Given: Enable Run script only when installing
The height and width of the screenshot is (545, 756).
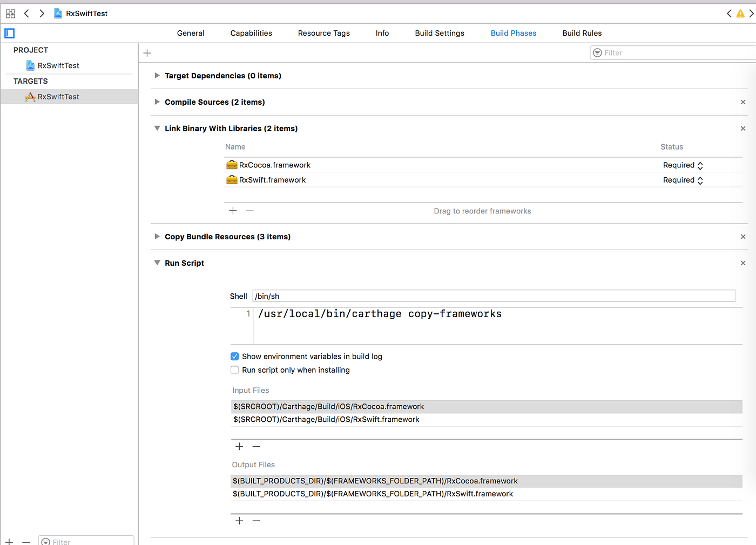Looking at the screenshot, I should tap(234, 369).
